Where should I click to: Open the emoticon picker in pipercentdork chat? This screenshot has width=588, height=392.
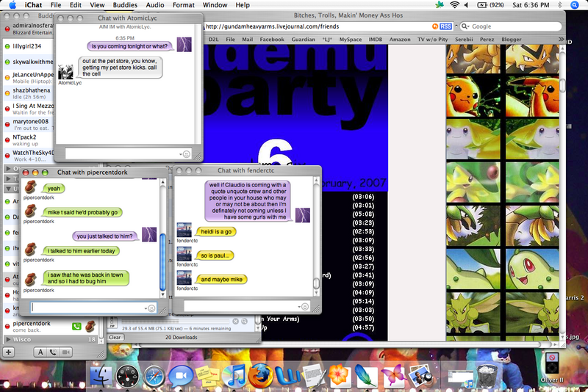click(151, 308)
